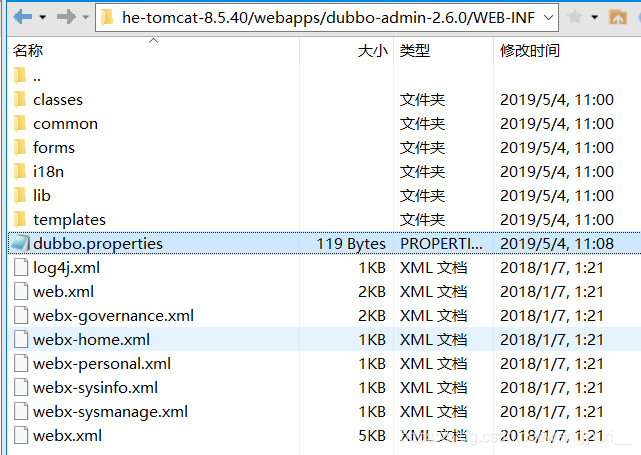641x455 pixels.
Task: Click the web.xml file icon
Action: pyautogui.click(x=21, y=291)
